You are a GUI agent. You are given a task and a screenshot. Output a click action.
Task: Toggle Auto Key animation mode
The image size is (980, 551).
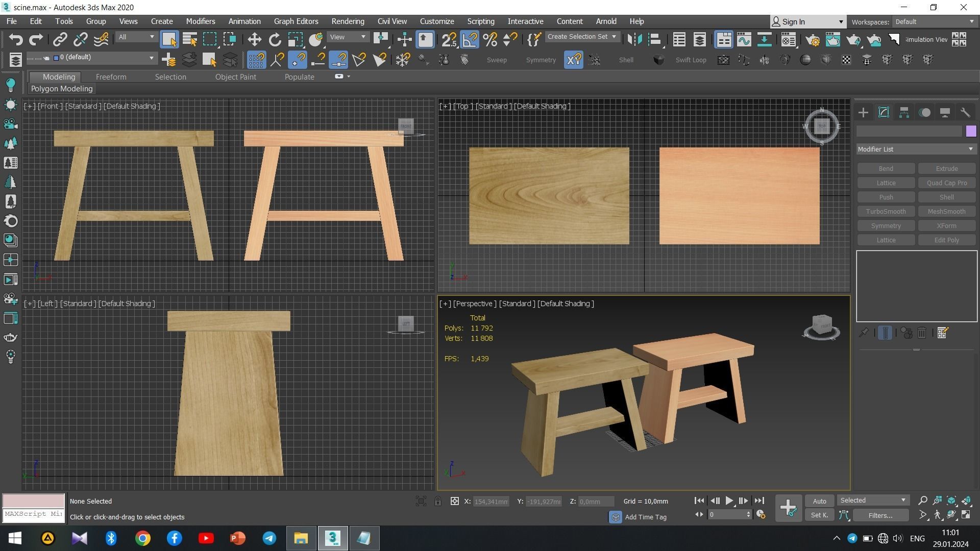tap(819, 501)
